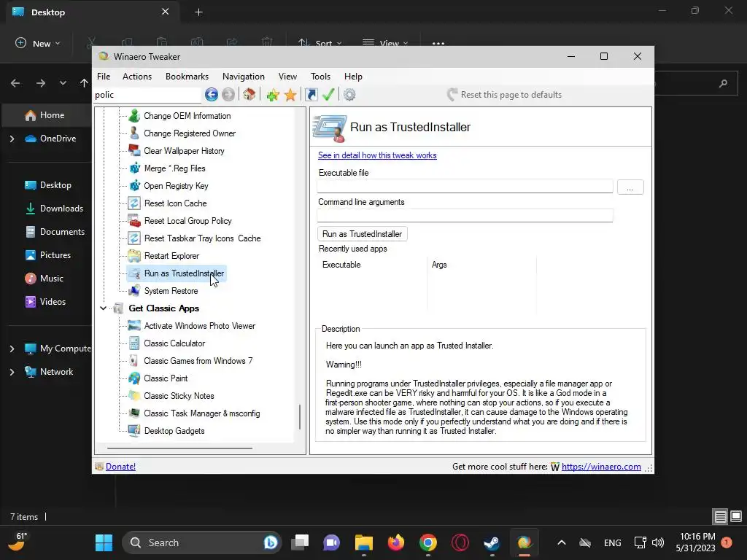Open the Sort dropdown in File Explorer

point(320,43)
